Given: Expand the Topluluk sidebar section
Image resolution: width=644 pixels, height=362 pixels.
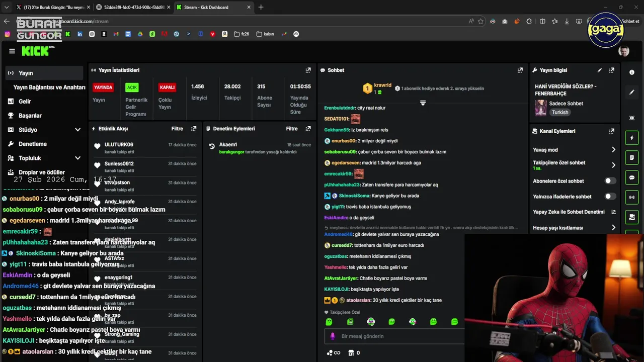Looking at the screenshot, I should pos(77,158).
